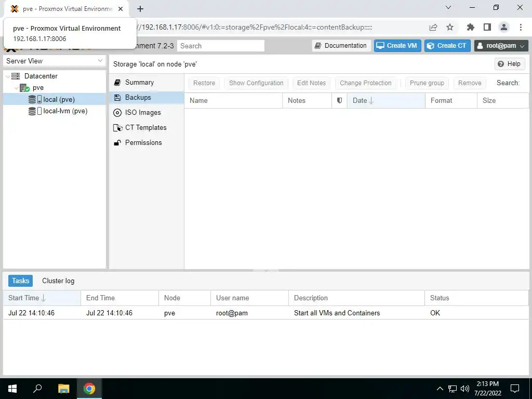The image size is (532, 399).
Task: Click the share page icon in address bar
Action: coord(433,27)
